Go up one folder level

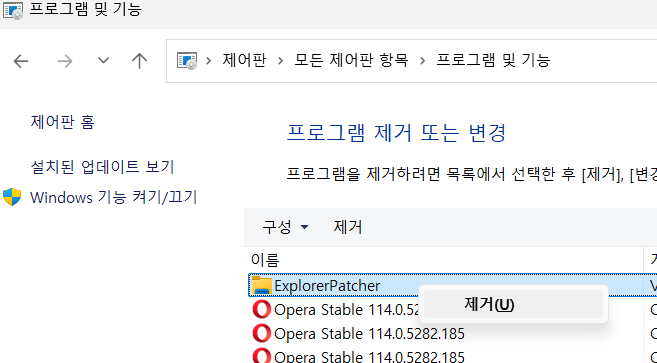(x=139, y=61)
